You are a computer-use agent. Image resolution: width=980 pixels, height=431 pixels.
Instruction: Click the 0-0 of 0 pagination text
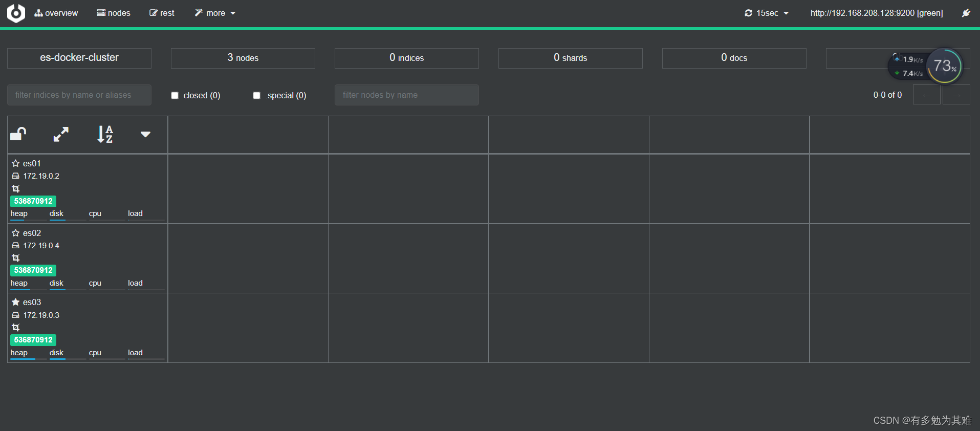pos(887,95)
